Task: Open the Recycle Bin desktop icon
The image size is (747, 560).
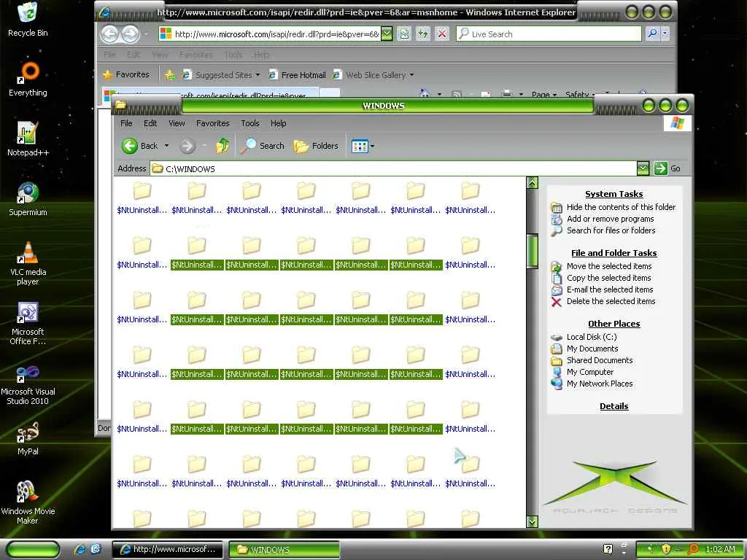Action: 28,19
